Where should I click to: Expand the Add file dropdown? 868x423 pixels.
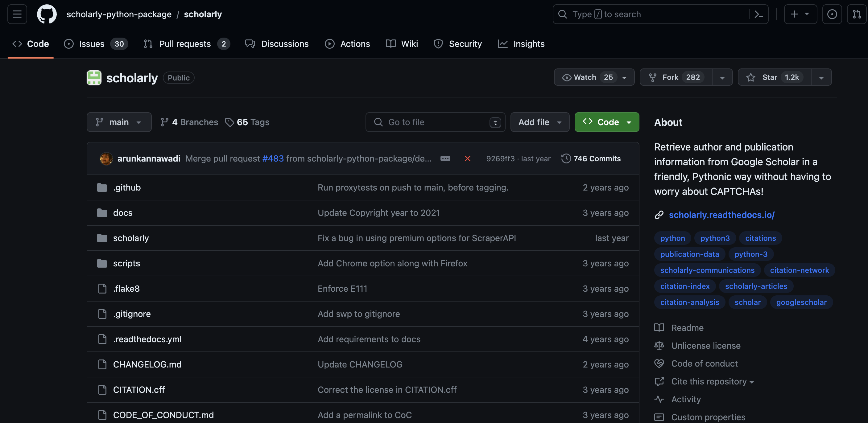pos(539,122)
